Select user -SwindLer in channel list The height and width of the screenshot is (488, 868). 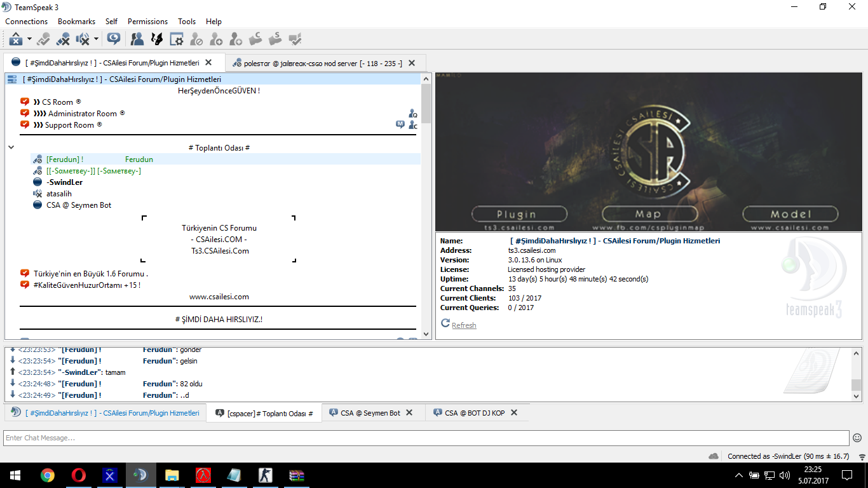(64, 182)
